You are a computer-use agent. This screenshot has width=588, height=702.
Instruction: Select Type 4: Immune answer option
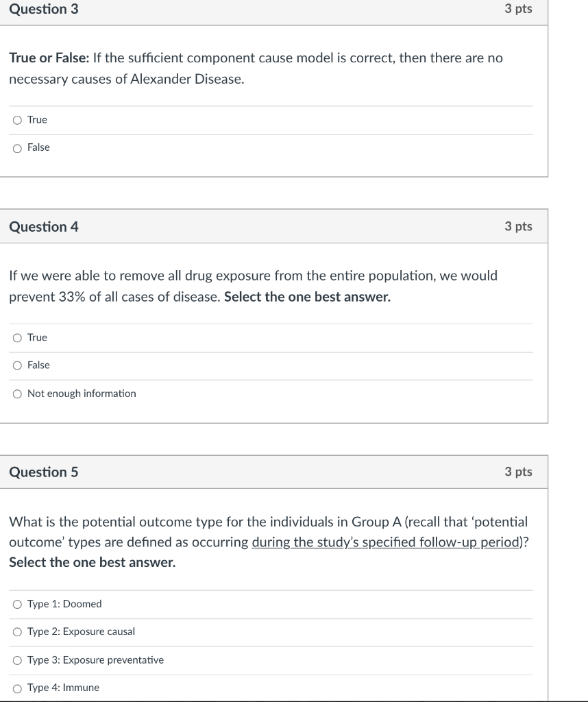[x=16, y=688]
